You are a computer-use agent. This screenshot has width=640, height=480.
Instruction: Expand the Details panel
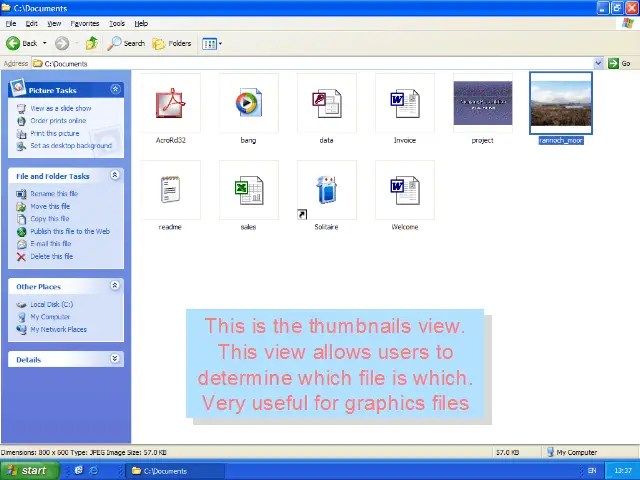point(115,359)
